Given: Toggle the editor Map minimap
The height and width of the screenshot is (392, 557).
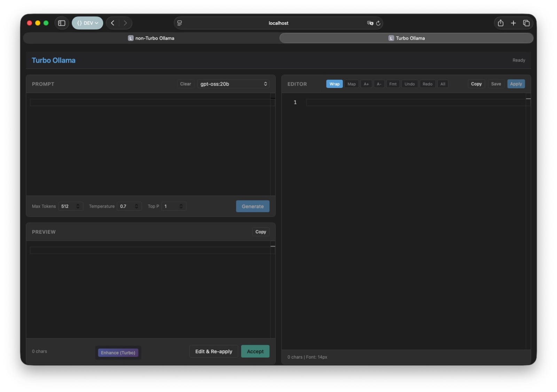Looking at the screenshot, I should (x=352, y=84).
